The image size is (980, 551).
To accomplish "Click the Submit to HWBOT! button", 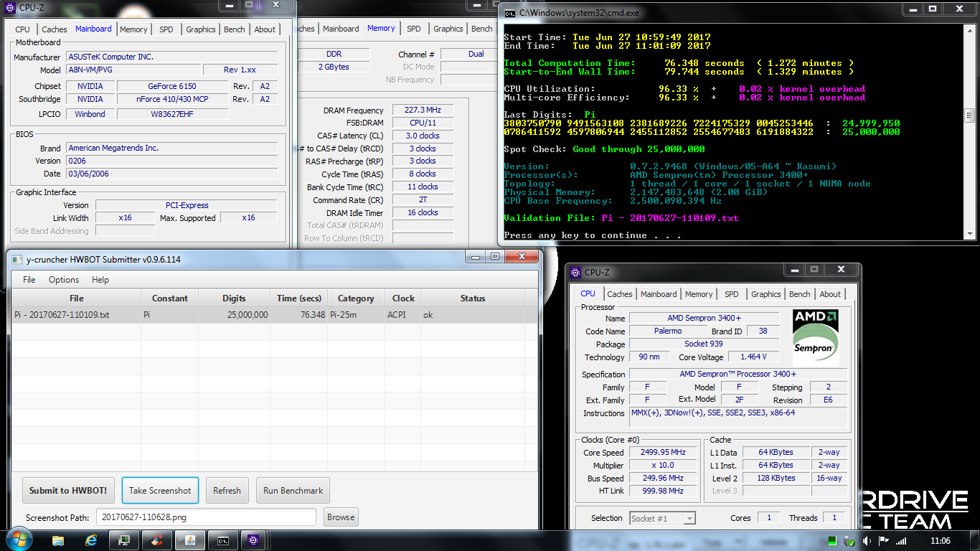I will pyautogui.click(x=68, y=491).
